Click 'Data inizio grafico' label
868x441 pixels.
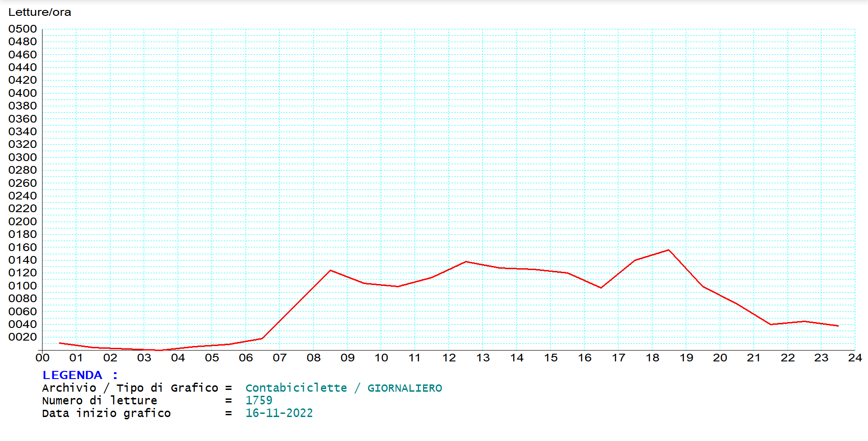coord(106,413)
